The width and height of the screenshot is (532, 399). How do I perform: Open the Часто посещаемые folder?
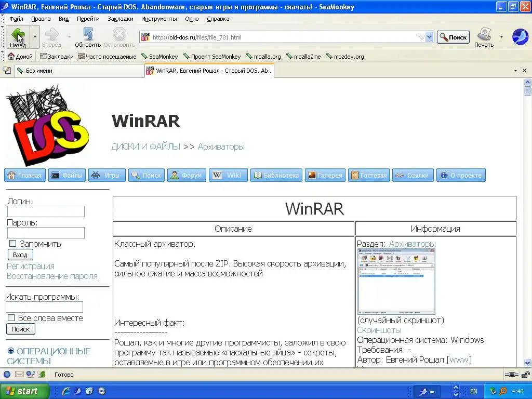pyautogui.click(x=107, y=57)
